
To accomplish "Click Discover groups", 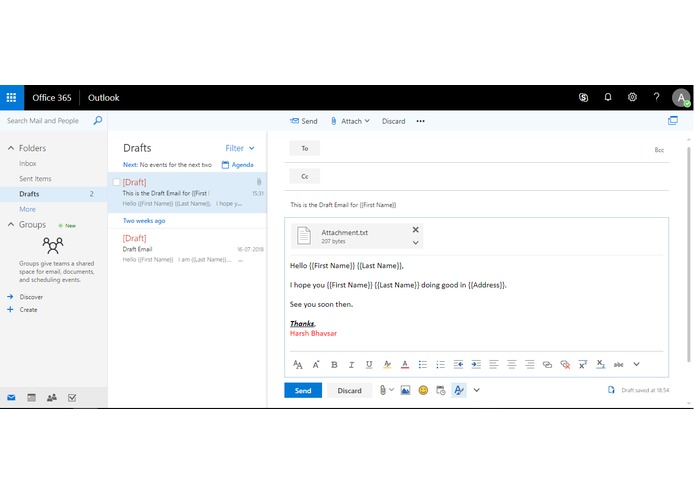I will [x=31, y=297].
